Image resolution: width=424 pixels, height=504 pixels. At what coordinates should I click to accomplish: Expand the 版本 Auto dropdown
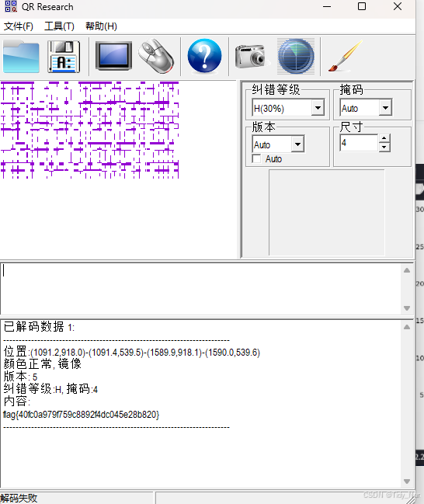click(297, 144)
